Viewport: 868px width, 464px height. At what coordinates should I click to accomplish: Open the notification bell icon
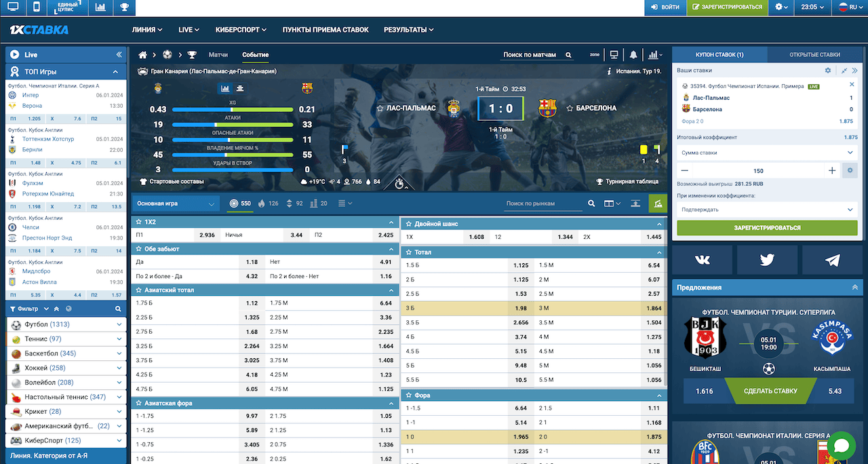633,55
